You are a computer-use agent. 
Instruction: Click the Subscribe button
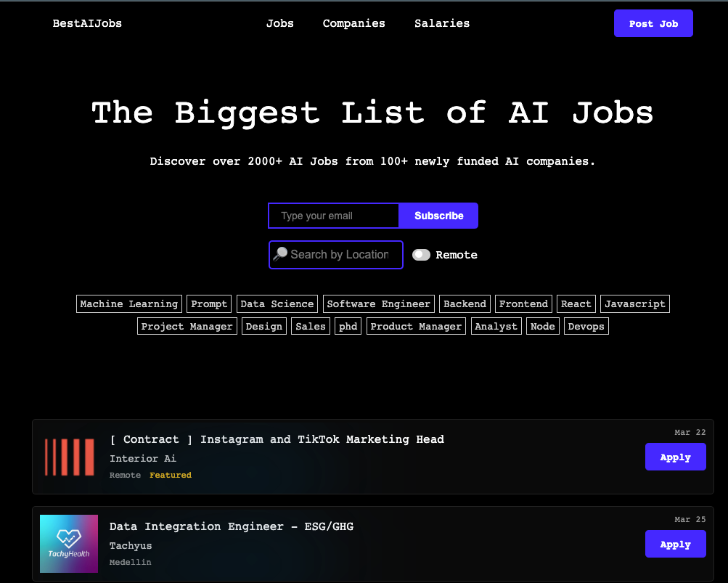click(x=438, y=216)
